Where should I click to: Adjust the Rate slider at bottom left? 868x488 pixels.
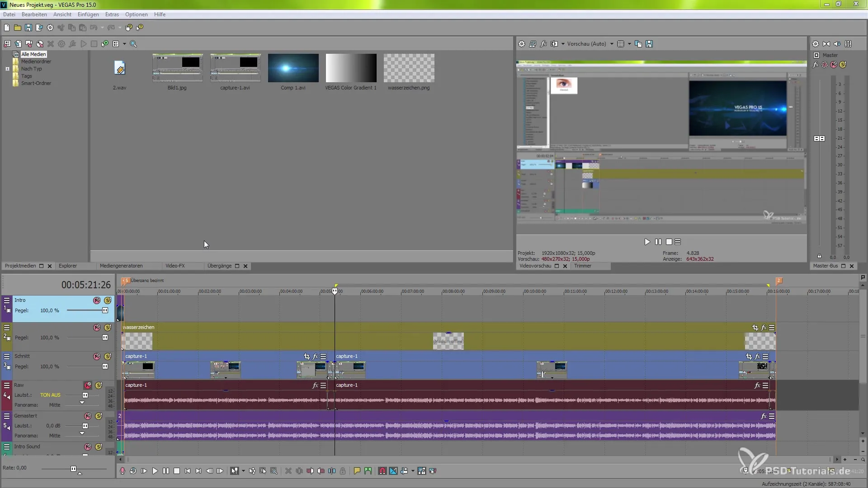coord(74,469)
